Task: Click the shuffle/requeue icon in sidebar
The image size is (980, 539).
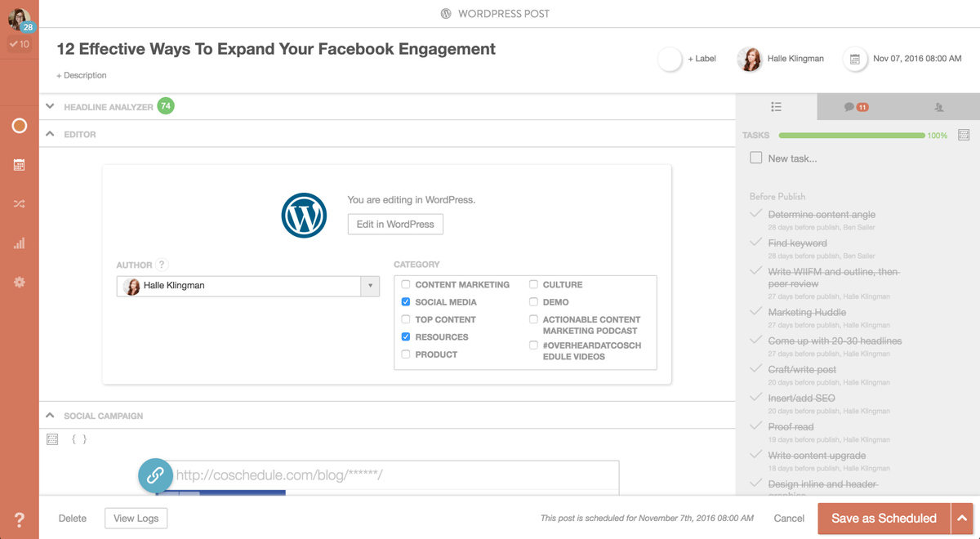Action: 19,204
